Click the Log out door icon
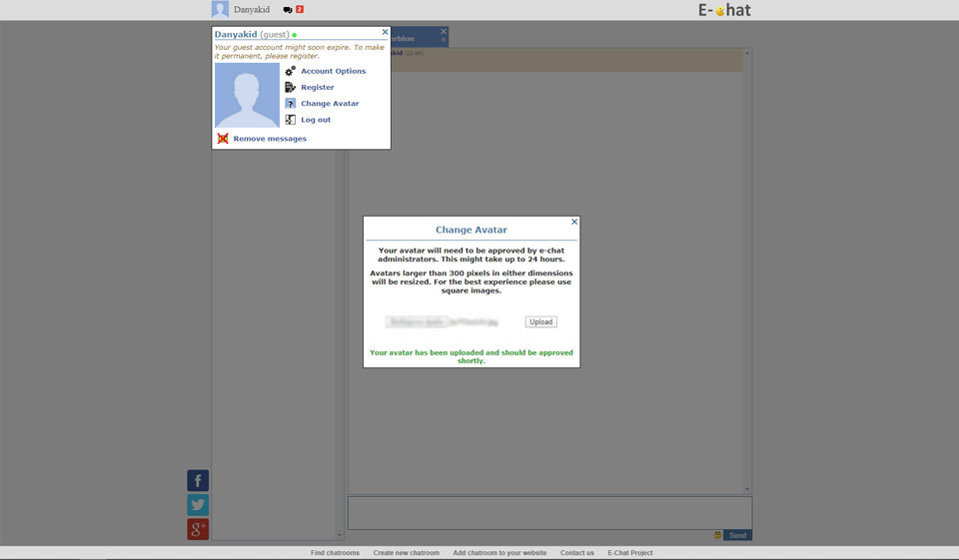Viewport: 959px width, 560px height. point(291,120)
